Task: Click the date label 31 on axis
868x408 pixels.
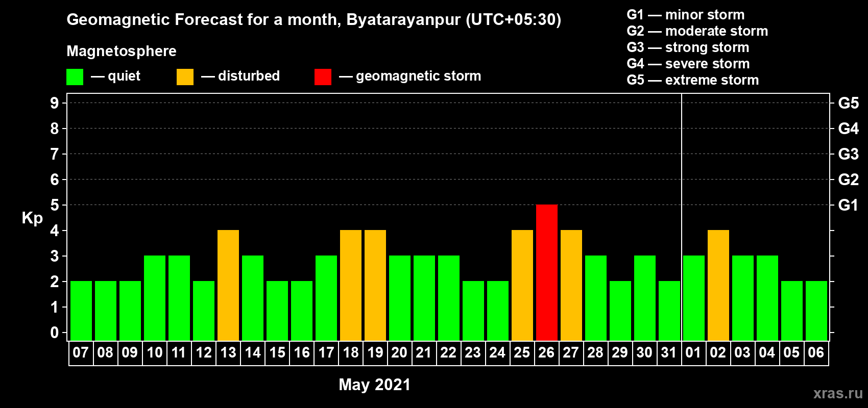Action: point(669,353)
